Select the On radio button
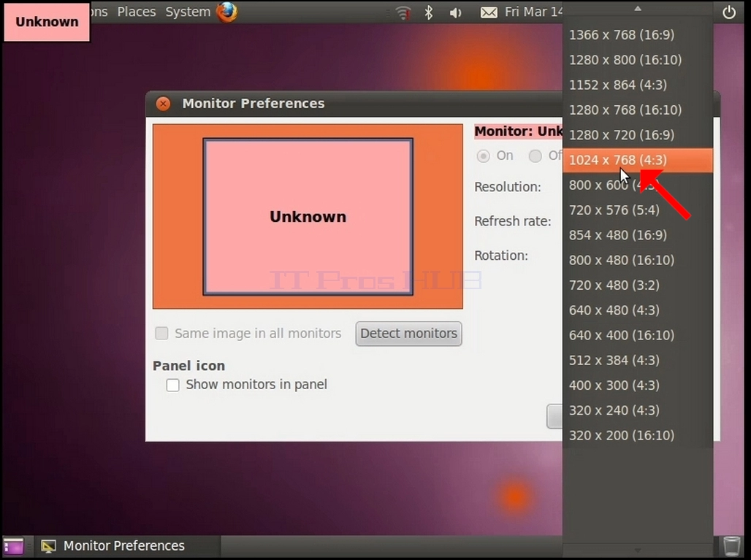This screenshot has height=560, width=751. click(483, 156)
